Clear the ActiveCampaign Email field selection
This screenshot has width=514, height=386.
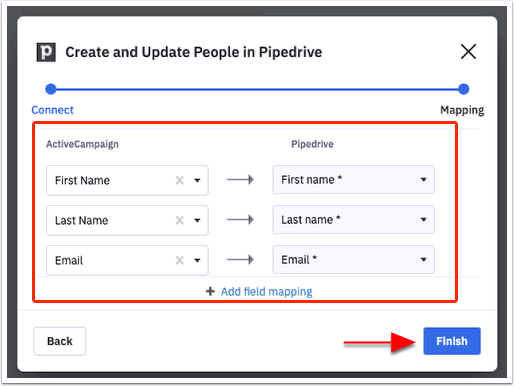pyautogui.click(x=180, y=260)
